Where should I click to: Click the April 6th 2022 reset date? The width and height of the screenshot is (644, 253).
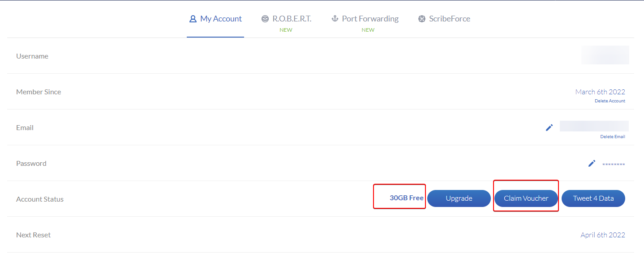click(x=602, y=235)
